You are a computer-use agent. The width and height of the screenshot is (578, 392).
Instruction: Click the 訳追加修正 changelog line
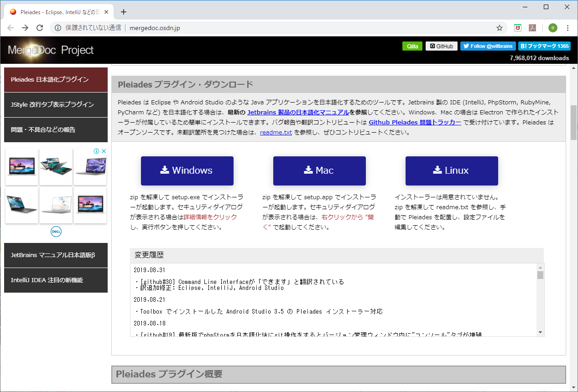(x=209, y=288)
